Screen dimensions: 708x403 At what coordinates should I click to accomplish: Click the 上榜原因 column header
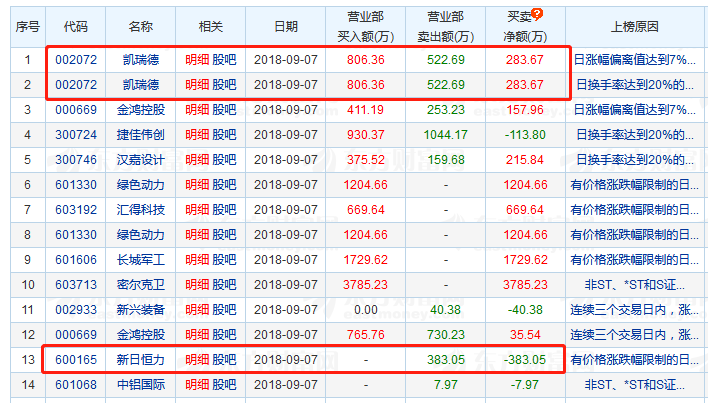634,26
